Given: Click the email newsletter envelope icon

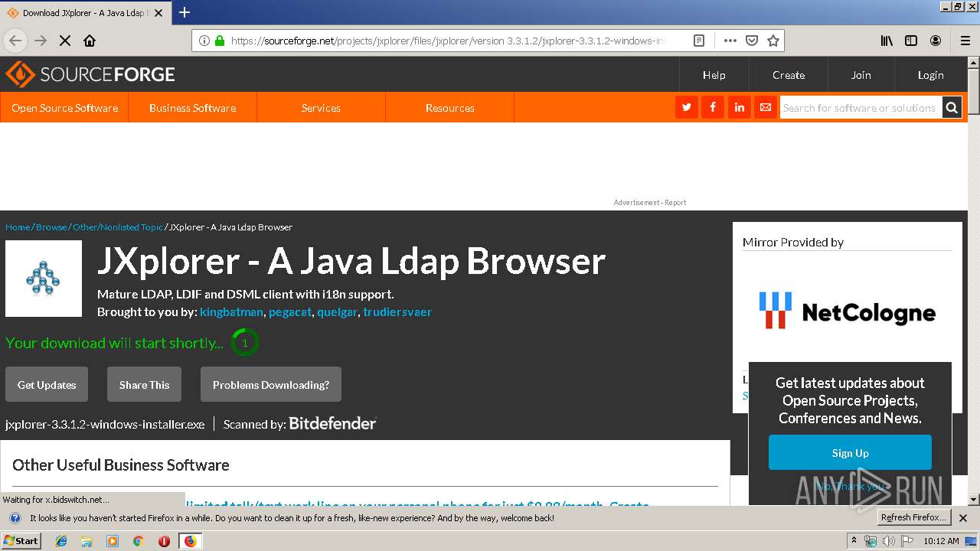Looking at the screenshot, I should 765,108.
